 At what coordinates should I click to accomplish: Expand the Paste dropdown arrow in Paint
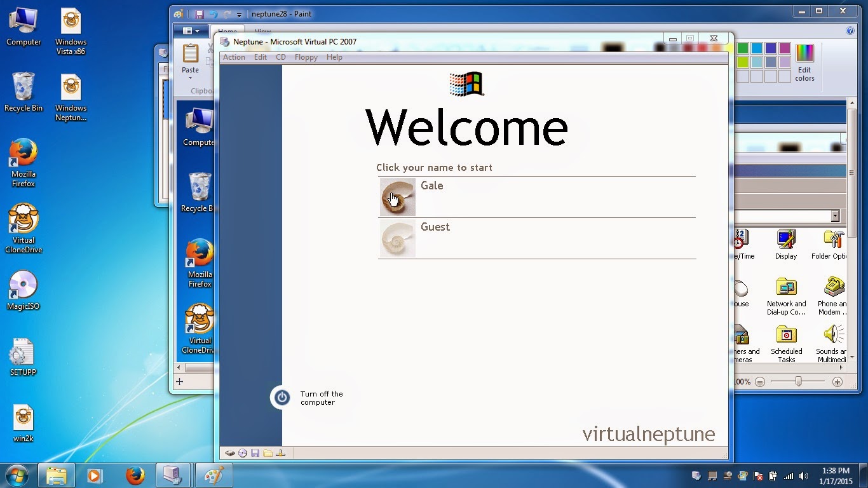point(190,78)
